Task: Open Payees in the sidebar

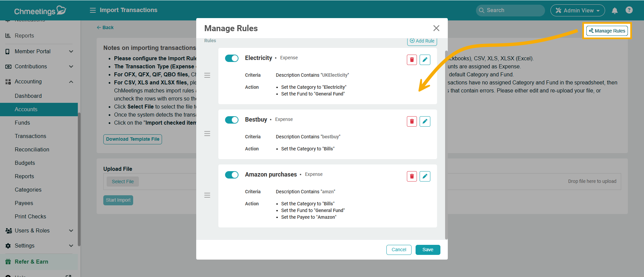Action: (x=24, y=203)
